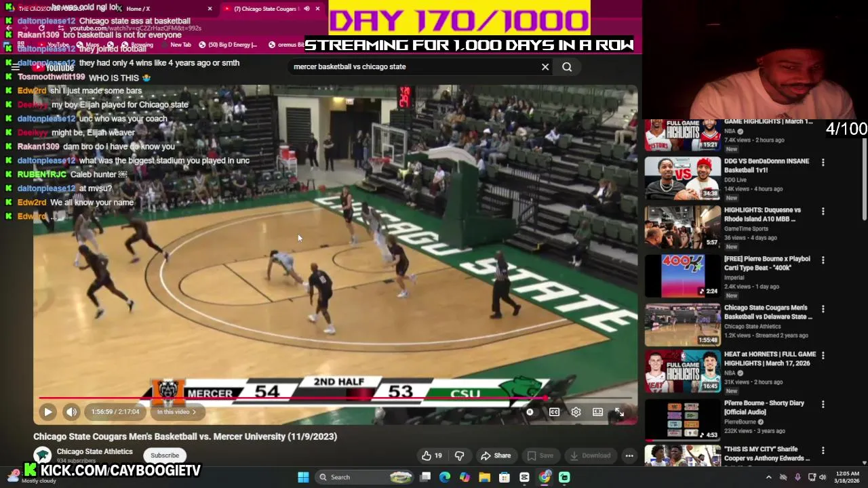
Task: Like the video with thumbs up
Action: tap(431, 455)
